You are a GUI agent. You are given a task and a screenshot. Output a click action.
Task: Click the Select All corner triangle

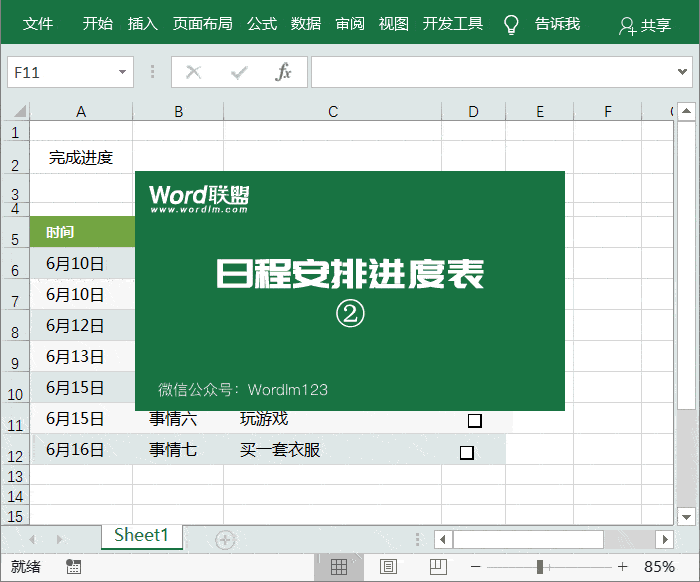[19, 111]
